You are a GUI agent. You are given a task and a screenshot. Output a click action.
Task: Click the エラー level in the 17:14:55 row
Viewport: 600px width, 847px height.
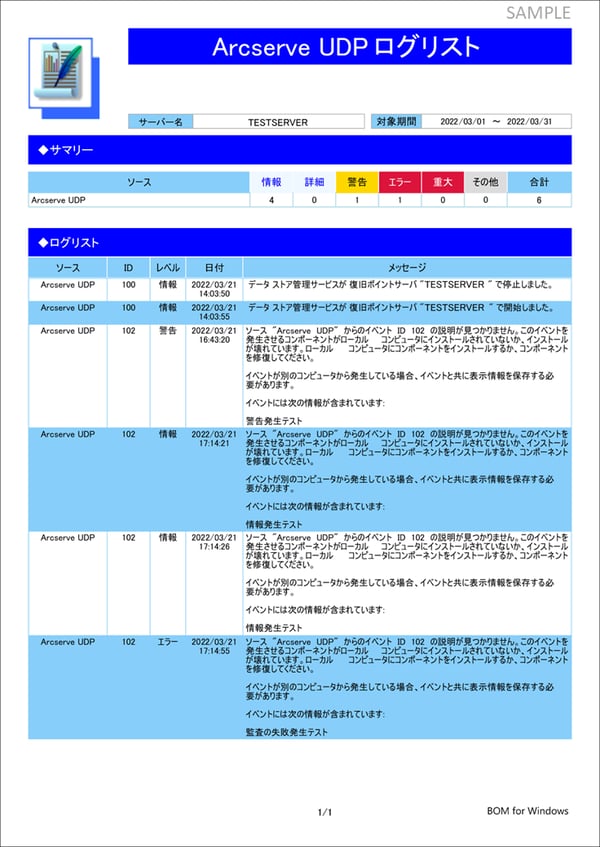[x=168, y=642]
